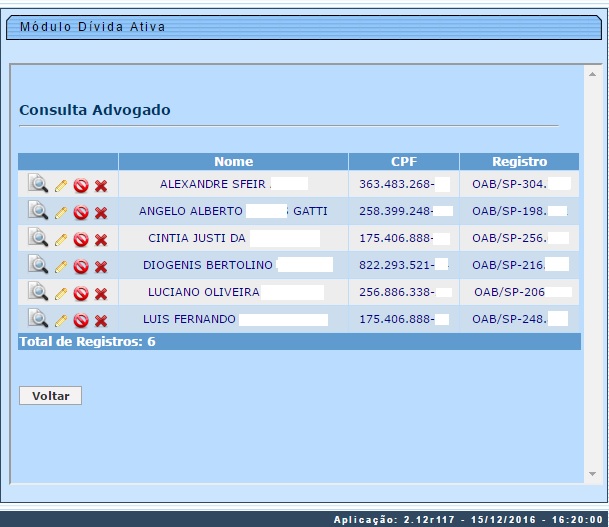View CINTIA JUSTI record with magnifier icon
Screen dimensions: 609x527
click(37, 238)
